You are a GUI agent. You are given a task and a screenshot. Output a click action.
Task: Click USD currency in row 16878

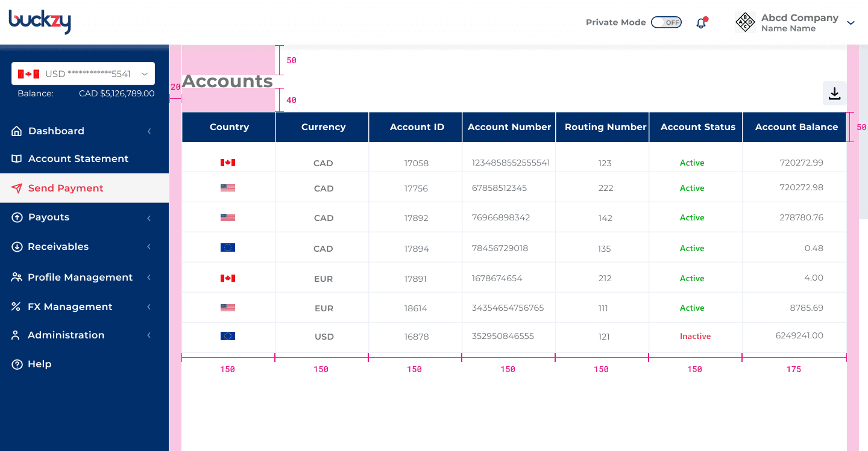pyautogui.click(x=324, y=337)
